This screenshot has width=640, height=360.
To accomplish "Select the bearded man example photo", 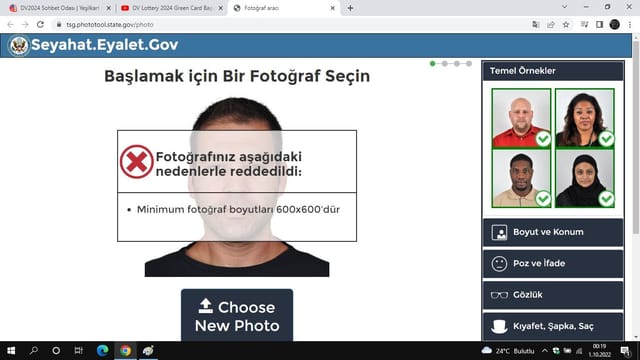I will 521,178.
